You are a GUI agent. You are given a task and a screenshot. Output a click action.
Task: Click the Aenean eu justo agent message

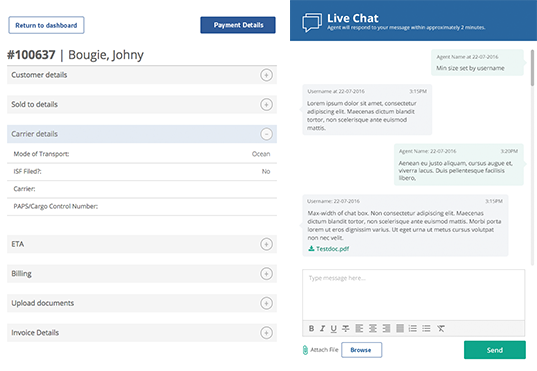pos(459,164)
